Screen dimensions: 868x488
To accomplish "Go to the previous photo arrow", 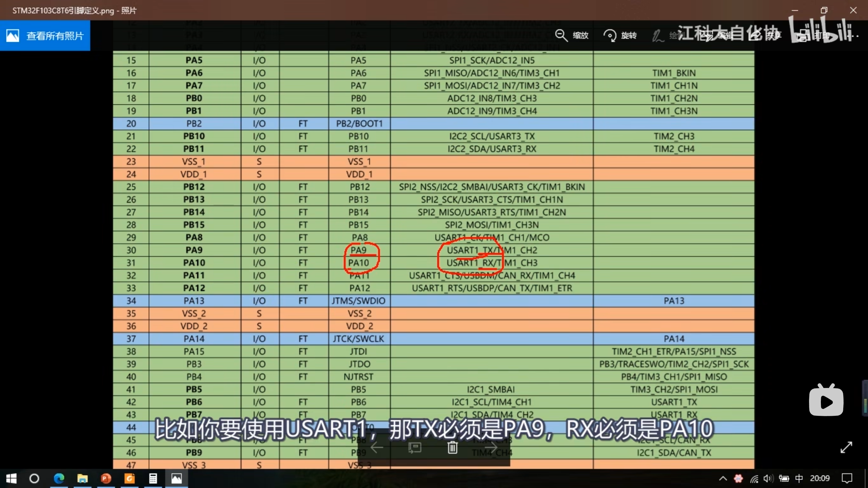I will point(377,448).
